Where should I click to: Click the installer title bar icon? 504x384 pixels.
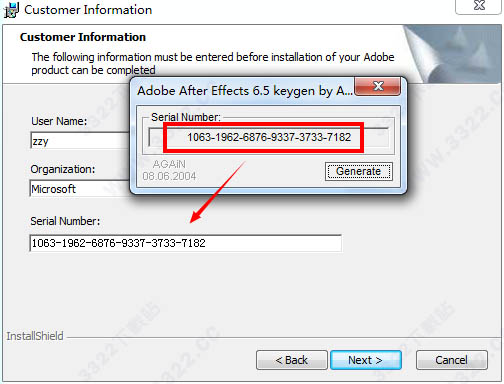tap(11, 10)
